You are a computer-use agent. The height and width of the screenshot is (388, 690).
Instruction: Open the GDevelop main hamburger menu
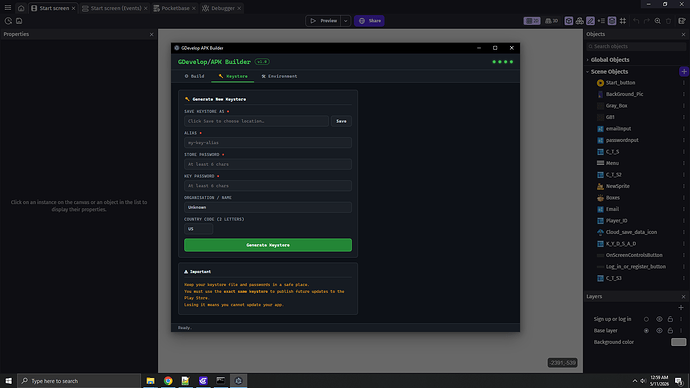[x=7, y=8]
